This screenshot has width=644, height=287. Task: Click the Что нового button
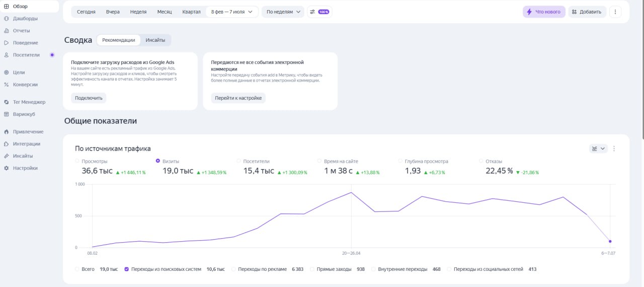click(544, 12)
